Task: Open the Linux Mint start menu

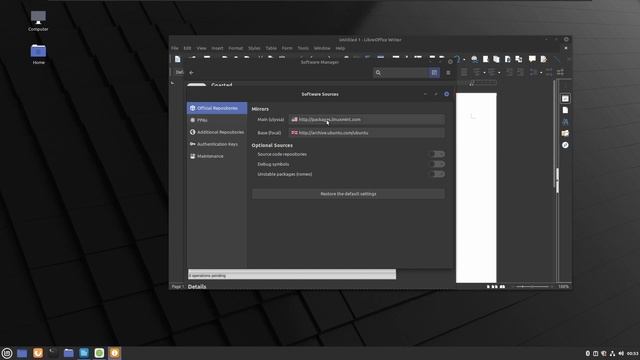Action: [7, 353]
